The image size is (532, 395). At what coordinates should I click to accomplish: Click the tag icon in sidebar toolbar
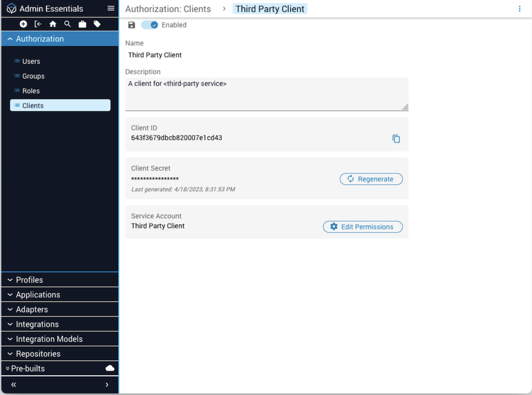point(97,24)
